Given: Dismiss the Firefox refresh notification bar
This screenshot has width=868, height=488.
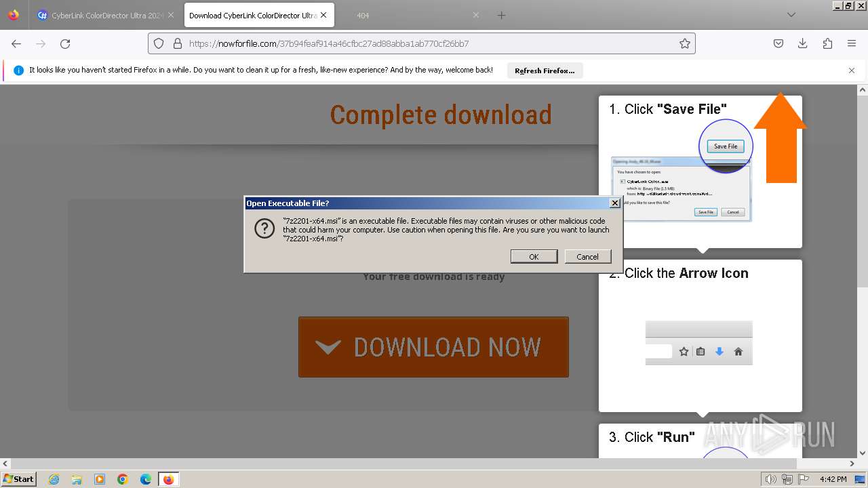Looking at the screenshot, I should pyautogui.click(x=852, y=70).
